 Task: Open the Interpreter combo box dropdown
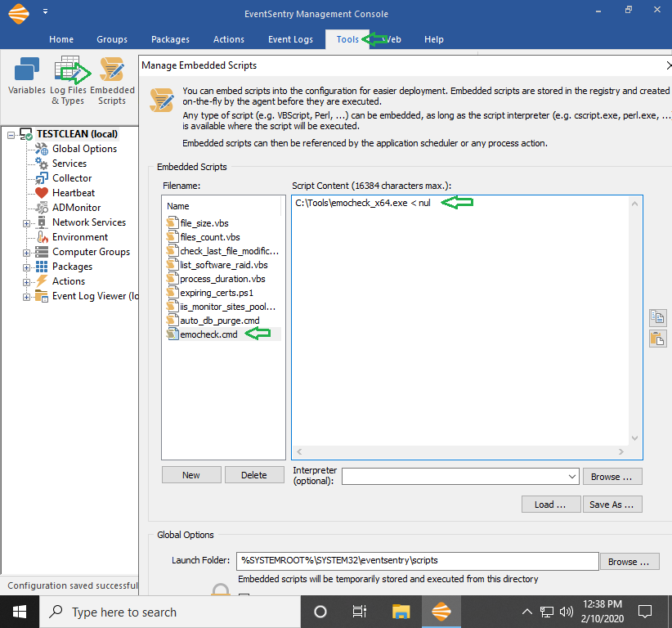coord(571,476)
